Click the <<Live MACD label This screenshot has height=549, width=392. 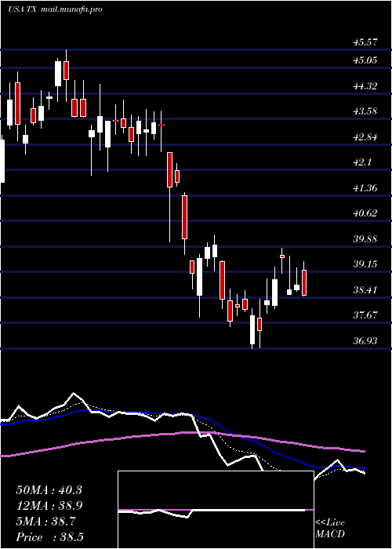[330, 529]
